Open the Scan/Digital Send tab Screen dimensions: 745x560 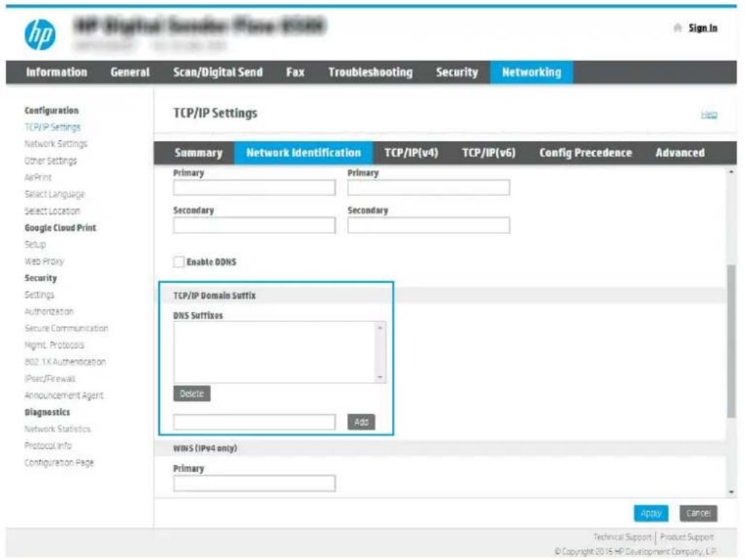(218, 72)
